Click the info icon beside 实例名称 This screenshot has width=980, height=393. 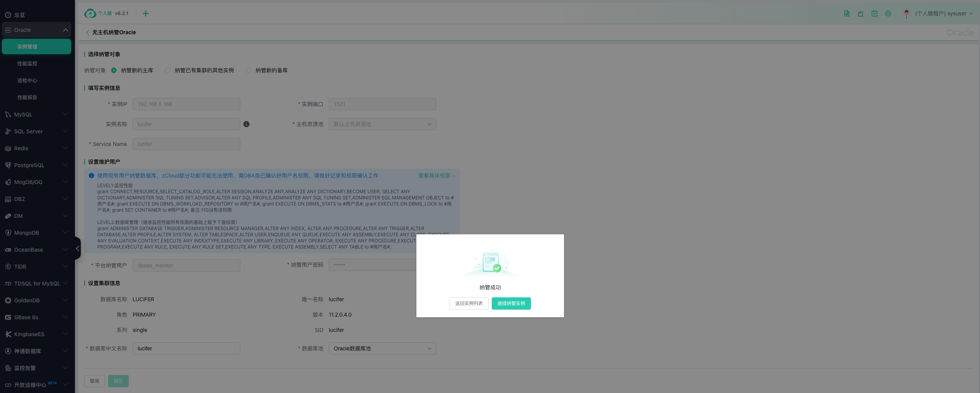[246, 124]
